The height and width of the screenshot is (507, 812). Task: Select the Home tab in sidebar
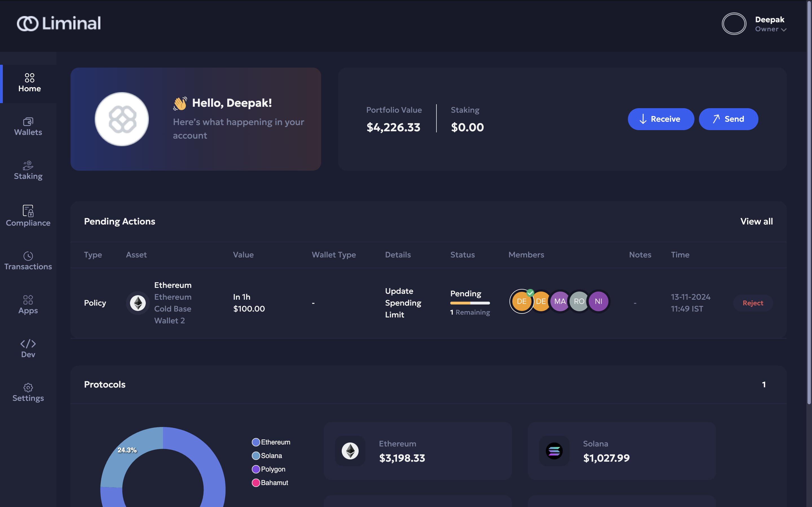click(x=30, y=83)
